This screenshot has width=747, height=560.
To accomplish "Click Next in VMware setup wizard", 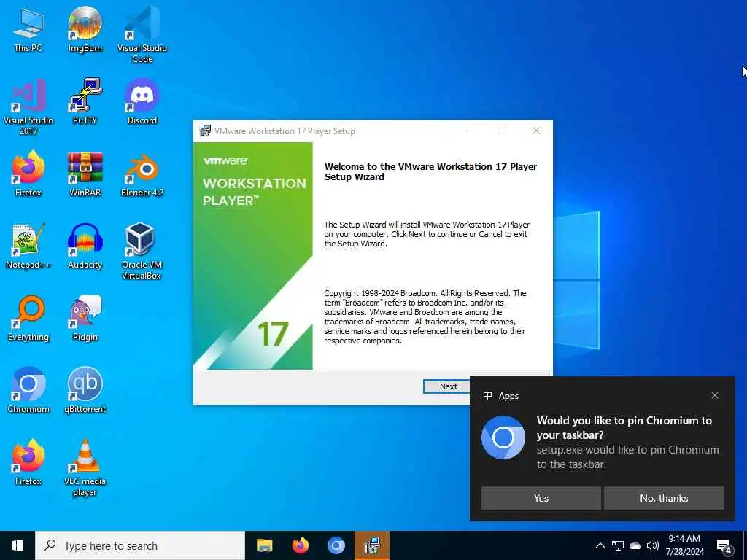I will (448, 386).
